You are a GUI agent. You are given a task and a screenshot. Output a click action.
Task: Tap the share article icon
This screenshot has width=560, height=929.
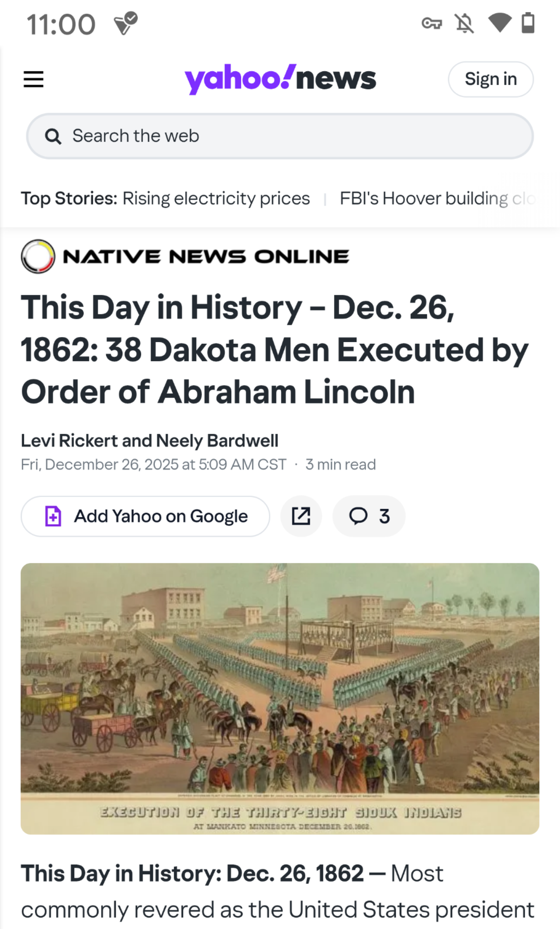coord(301,516)
